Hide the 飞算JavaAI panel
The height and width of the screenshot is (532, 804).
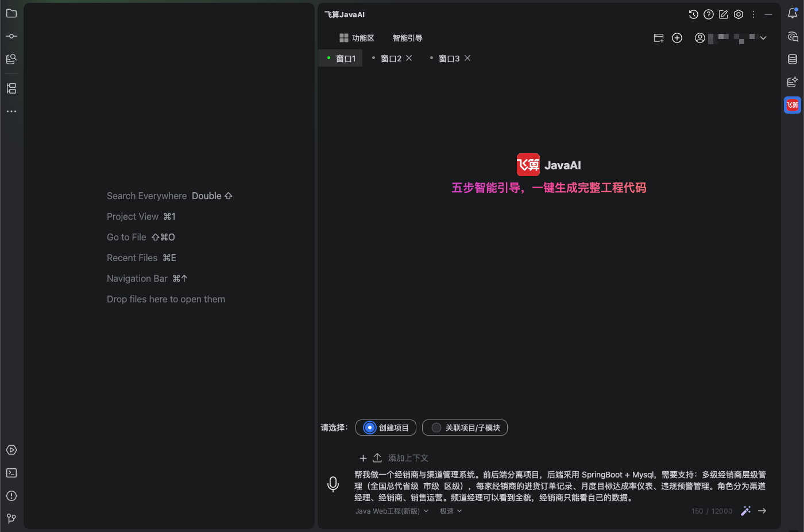(x=768, y=14)
